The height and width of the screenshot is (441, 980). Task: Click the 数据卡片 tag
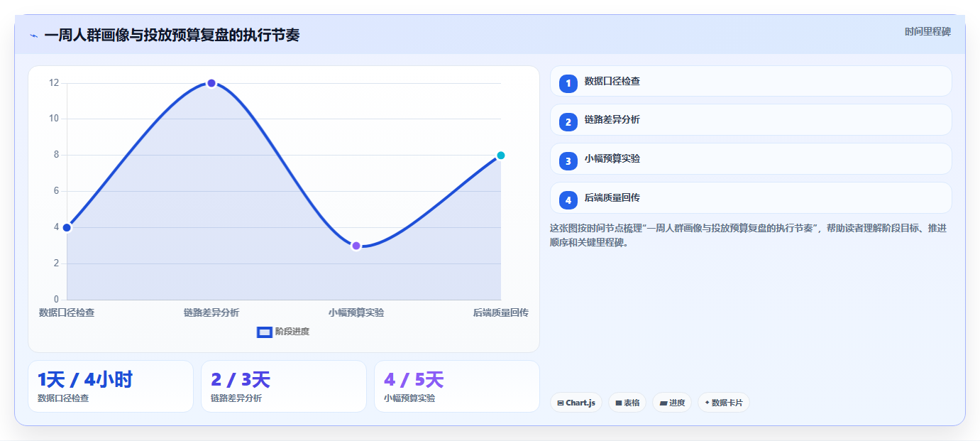coord(724,403)
